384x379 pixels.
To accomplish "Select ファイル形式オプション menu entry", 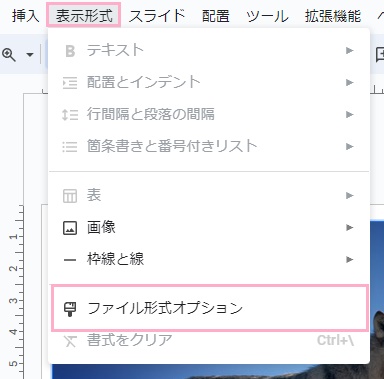I will (x=210, y=308).
